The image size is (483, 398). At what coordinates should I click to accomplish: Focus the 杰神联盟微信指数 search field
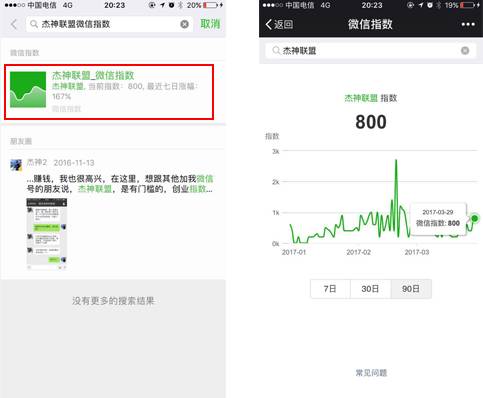pos(109,24)
